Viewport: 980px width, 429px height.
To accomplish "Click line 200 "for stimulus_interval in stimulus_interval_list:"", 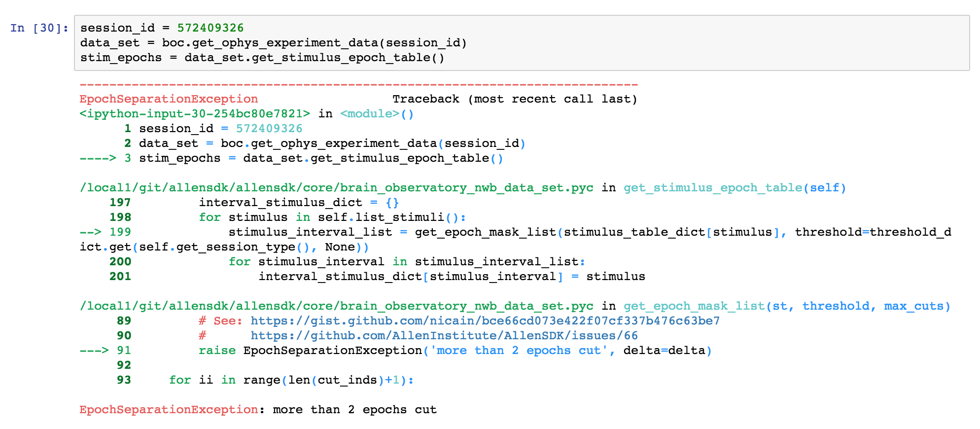I will point(407,262).
